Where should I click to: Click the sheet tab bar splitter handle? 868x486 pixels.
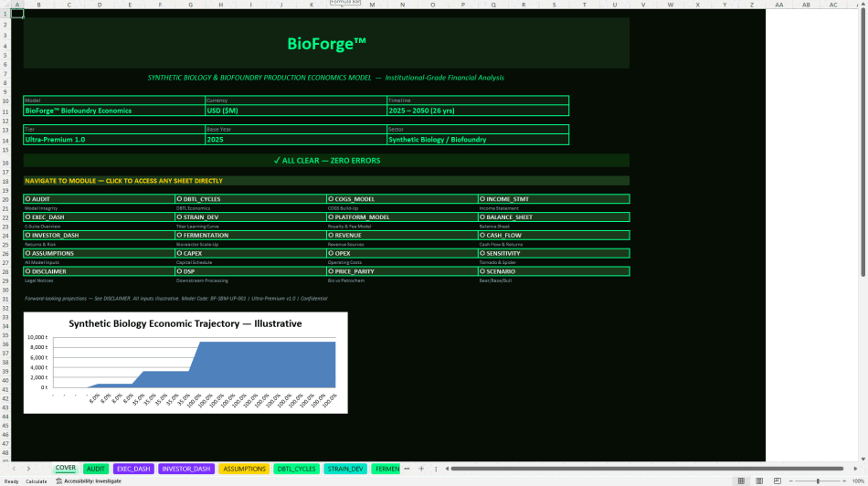point(436,469)
